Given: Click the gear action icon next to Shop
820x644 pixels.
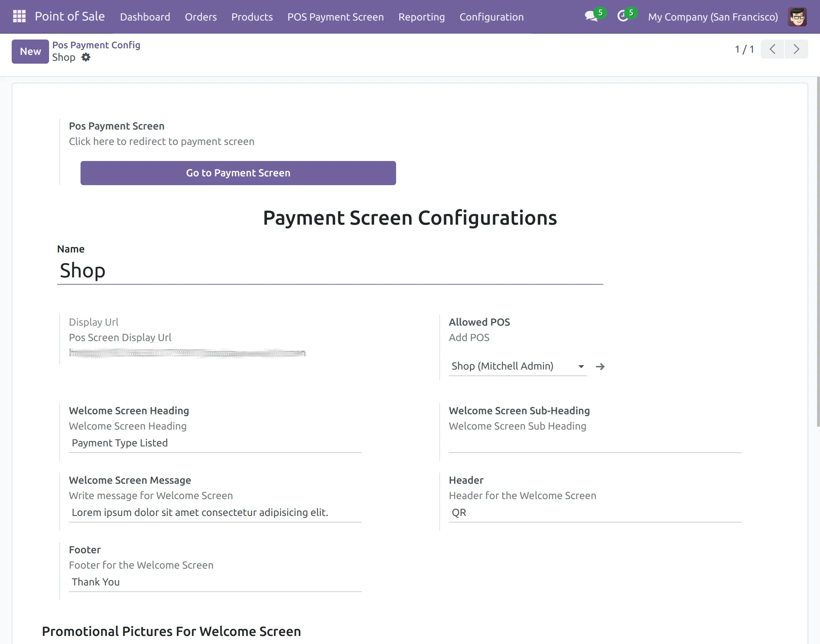Looking at the screenshot, I should click(x=86, y=57).
